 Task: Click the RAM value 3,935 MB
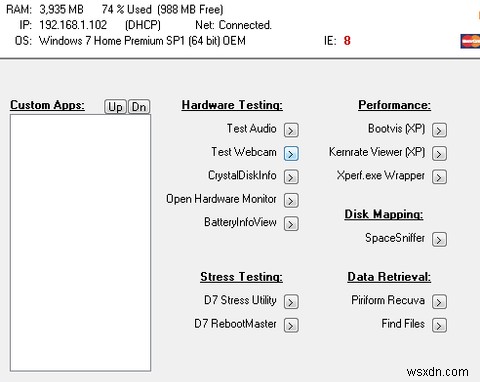[x=61, y=9]
